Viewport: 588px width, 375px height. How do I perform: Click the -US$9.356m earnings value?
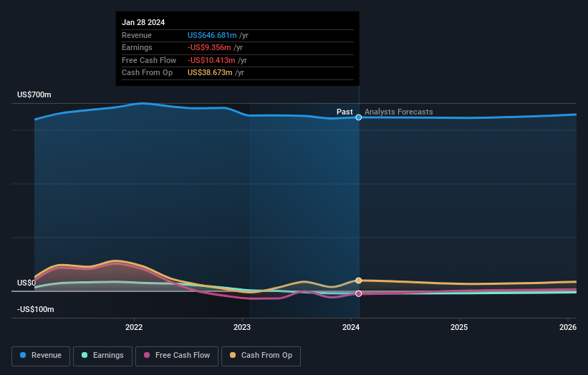[209, 47]
